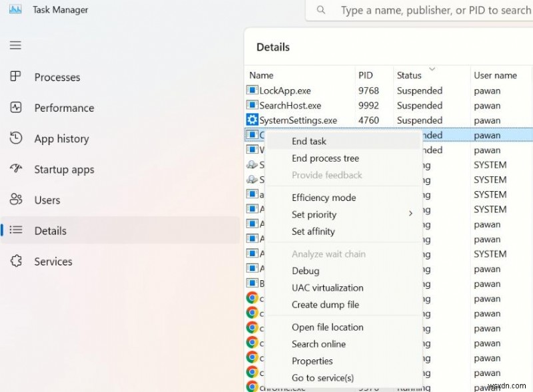Click Suspended status of SystemSettings.exe
Image resolution: width=533 pixels, height=392 pixels.
[x=420, y=120]
